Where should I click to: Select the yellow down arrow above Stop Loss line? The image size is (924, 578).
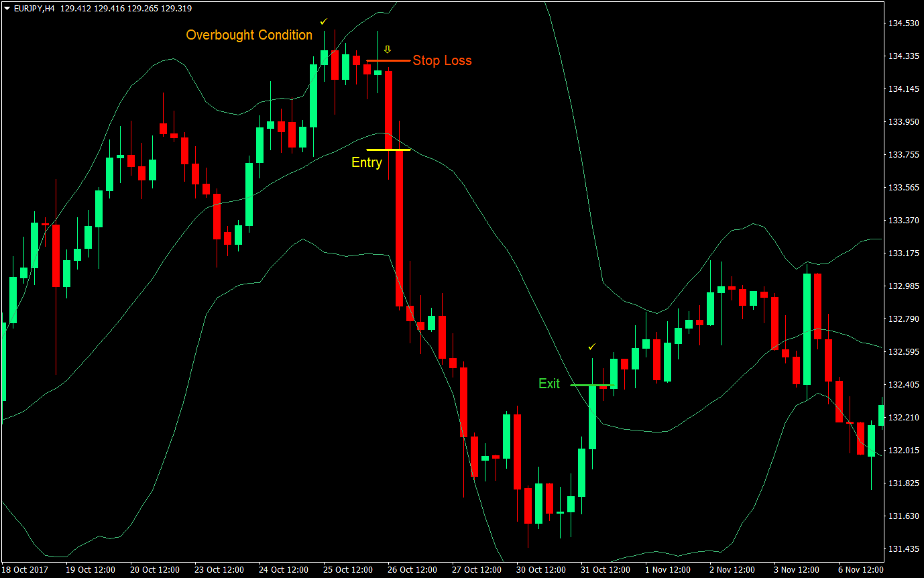[x=387, y=49]
